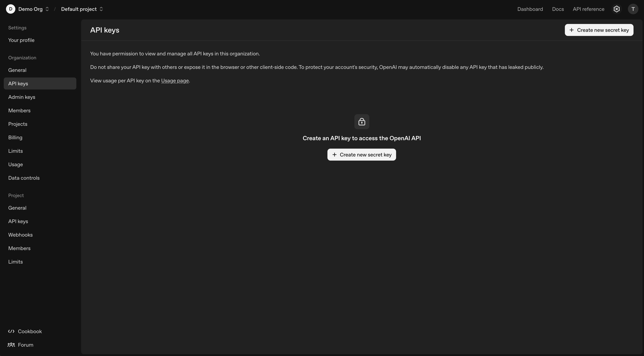Select project-level Webhooks

(20, 235)
